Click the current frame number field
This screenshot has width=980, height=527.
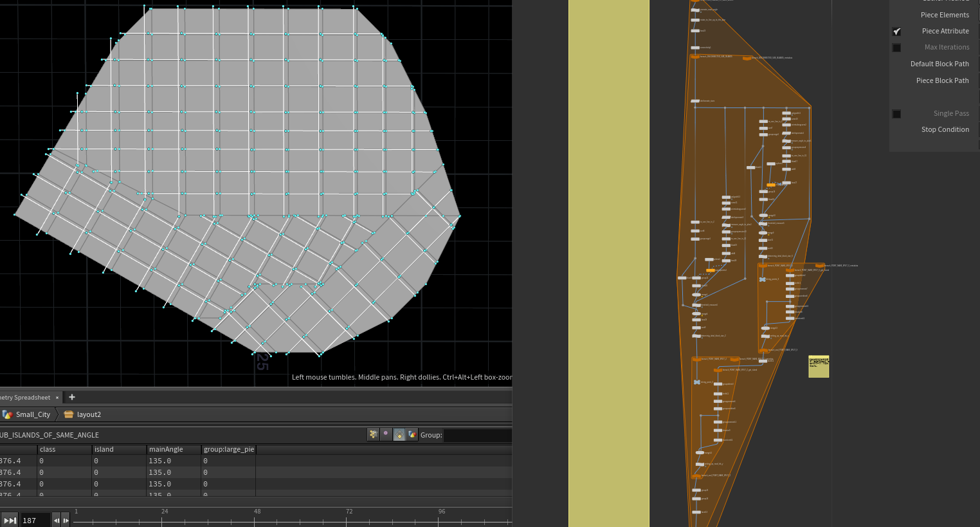[x=35, y=520]
